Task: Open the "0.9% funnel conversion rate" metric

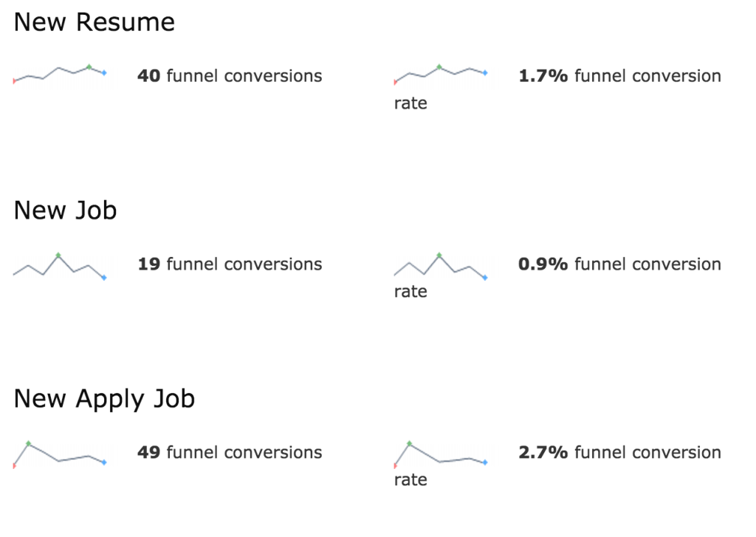Action: coord(619,264)
